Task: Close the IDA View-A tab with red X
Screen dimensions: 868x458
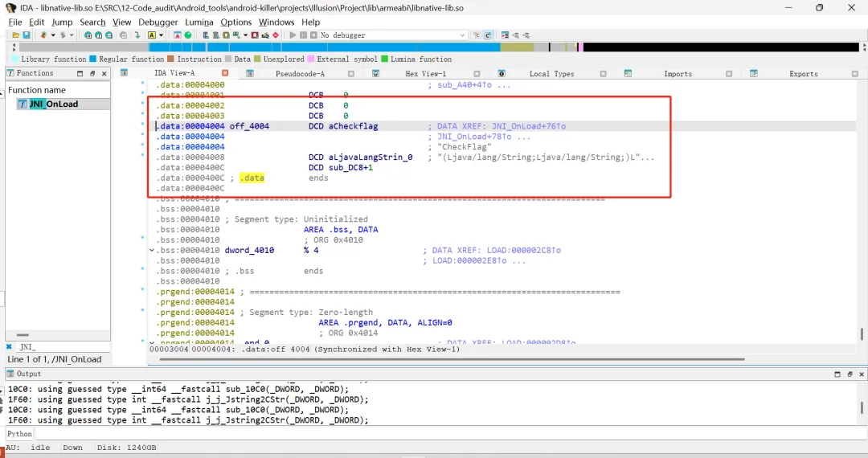Action: (225, 73)
